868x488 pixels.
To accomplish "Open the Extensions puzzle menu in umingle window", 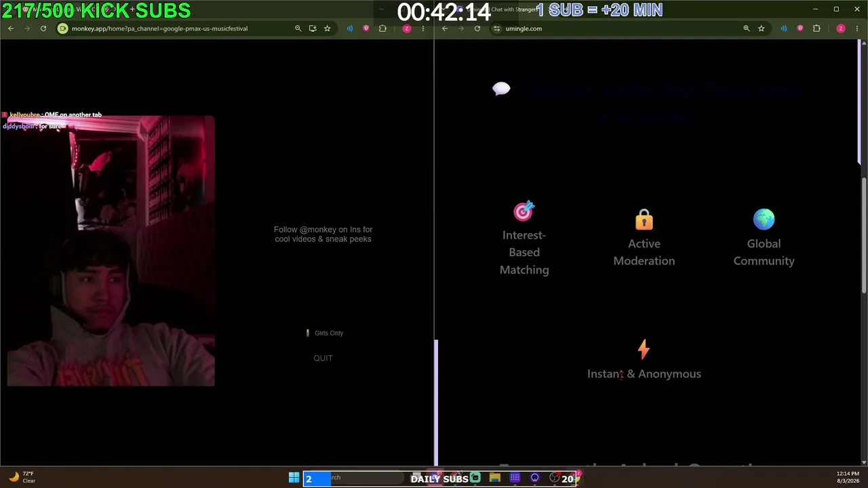I will 816,28.
